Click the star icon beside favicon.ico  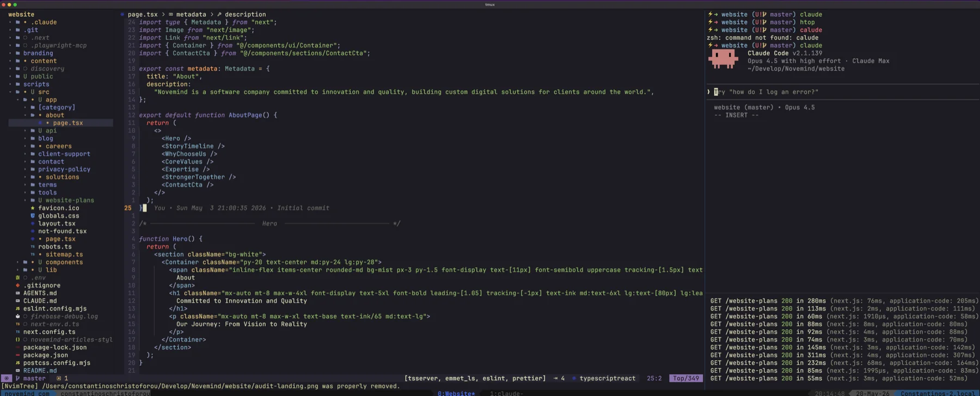33,208
